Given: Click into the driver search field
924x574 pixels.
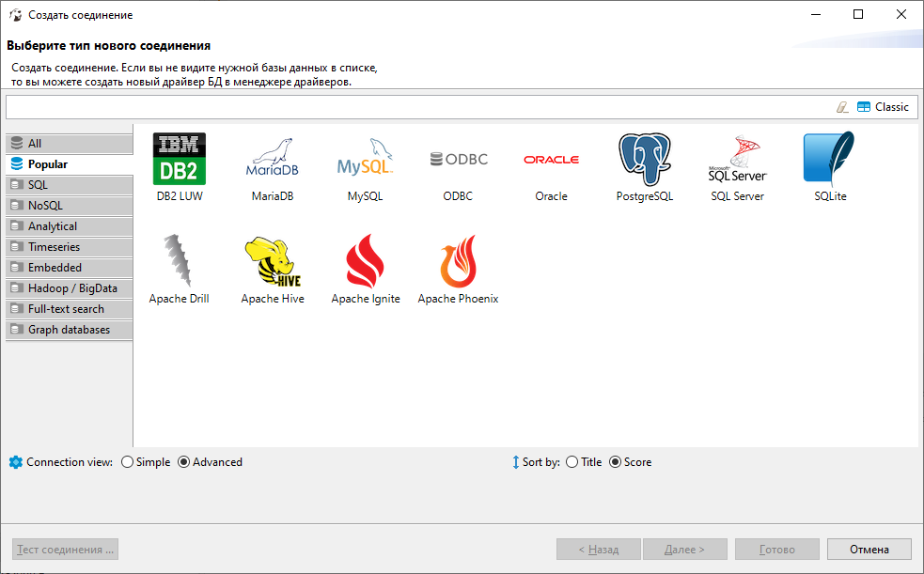Looking at the screenshot, I should [414, 107].
